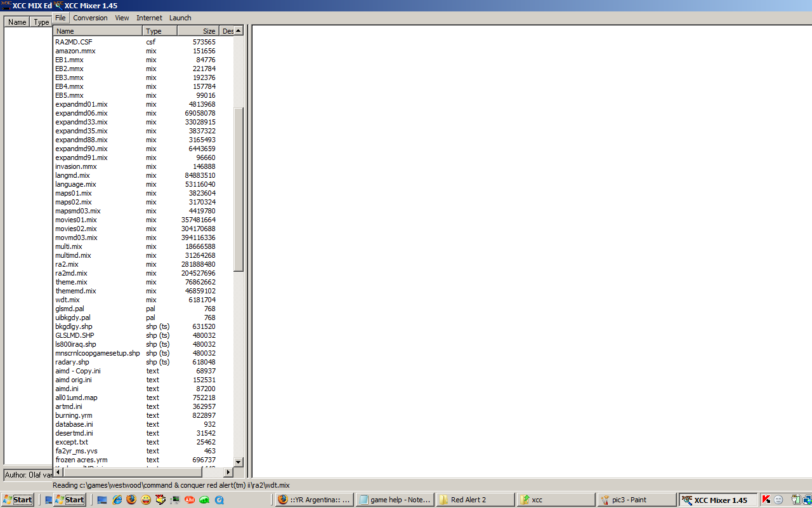Image resolution: width=812 pixels, height=508 pixels.
Task: Open the Internet menu
Action: [x=149, y=17]
